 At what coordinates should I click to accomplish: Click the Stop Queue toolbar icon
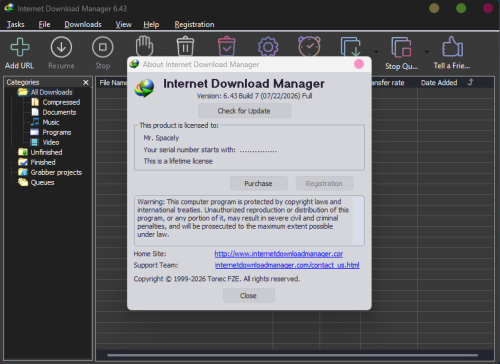401,47
